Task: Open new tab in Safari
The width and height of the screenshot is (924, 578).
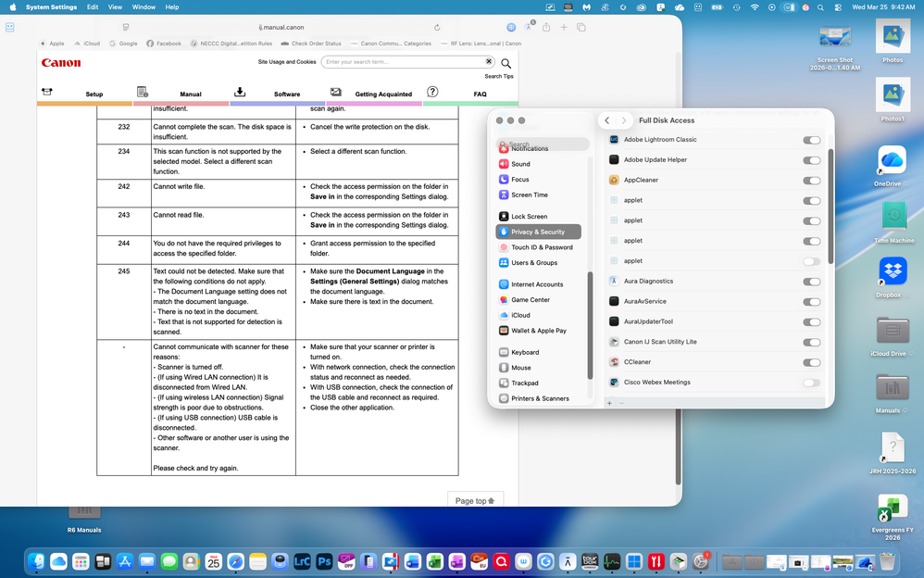Action: (x=563, y=27)
